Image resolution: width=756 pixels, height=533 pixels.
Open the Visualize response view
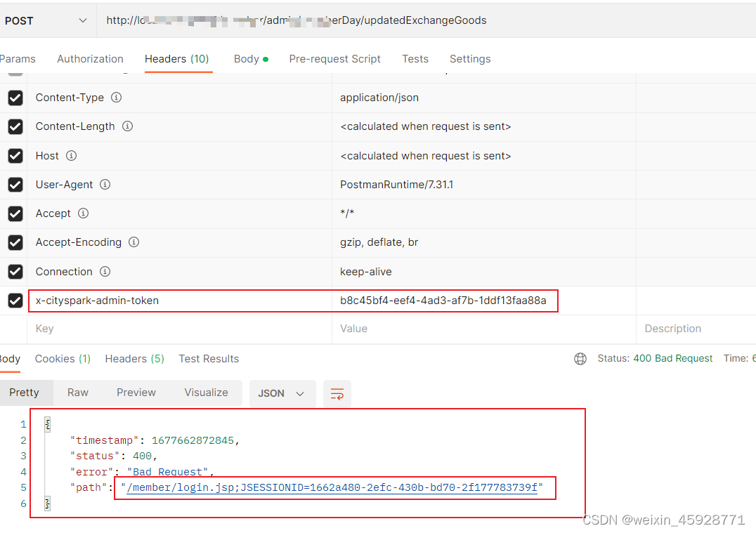tap(206, 393)
